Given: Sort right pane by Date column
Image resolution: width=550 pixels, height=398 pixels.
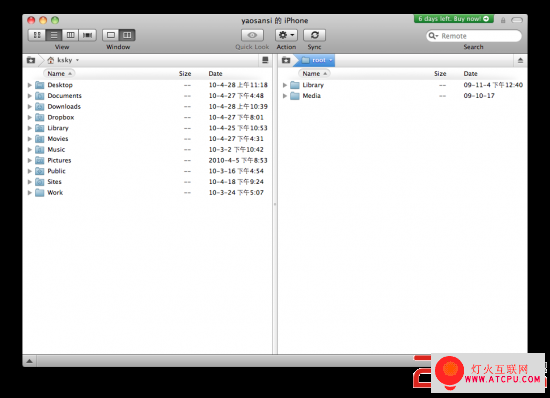Looking at the screenshot, I should click(x=470, y=74).
